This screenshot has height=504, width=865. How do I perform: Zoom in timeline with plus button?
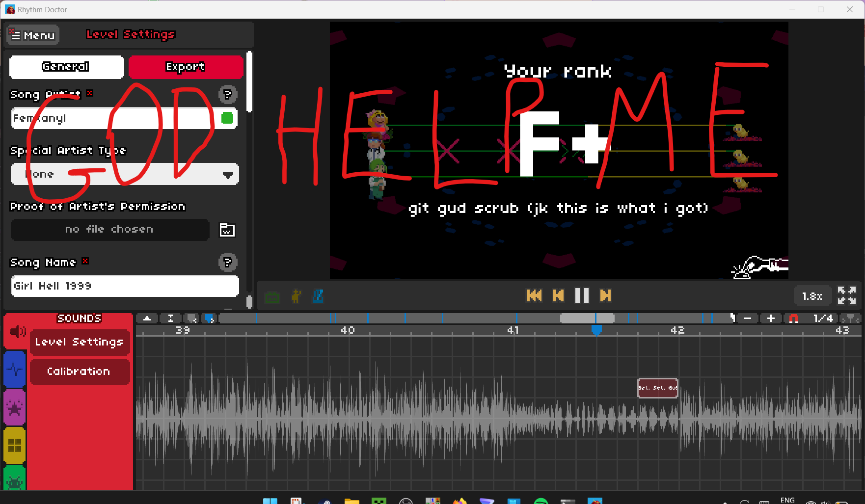[771, 318]
